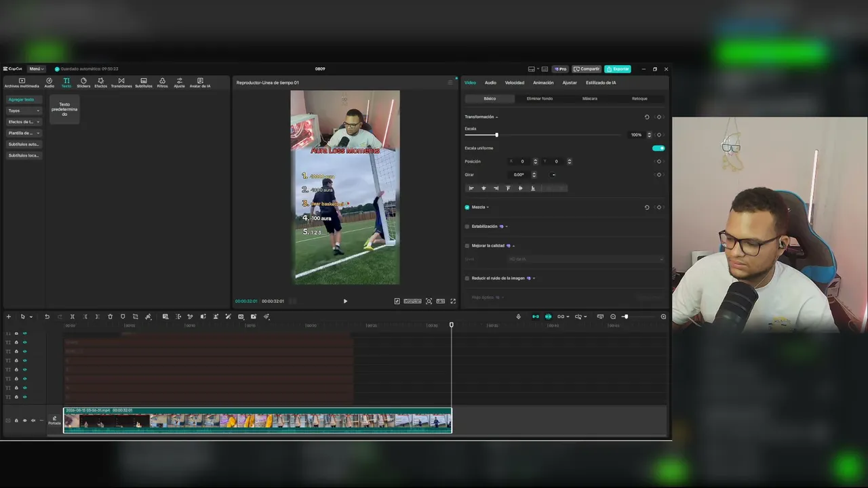Open Subtítulos automáticos in the text sidebar
Screen dimensions: 868x488
pyautogui.click(x=24, y=144)
